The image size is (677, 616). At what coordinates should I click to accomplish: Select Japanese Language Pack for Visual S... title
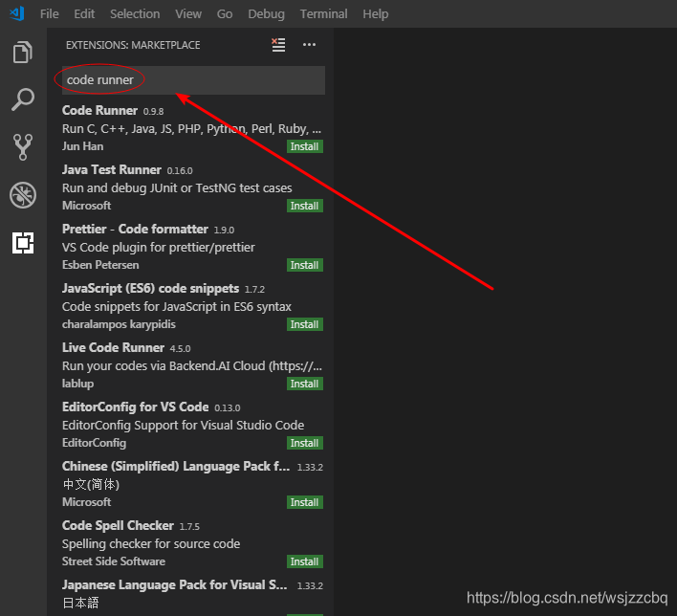tap(174, 584)
